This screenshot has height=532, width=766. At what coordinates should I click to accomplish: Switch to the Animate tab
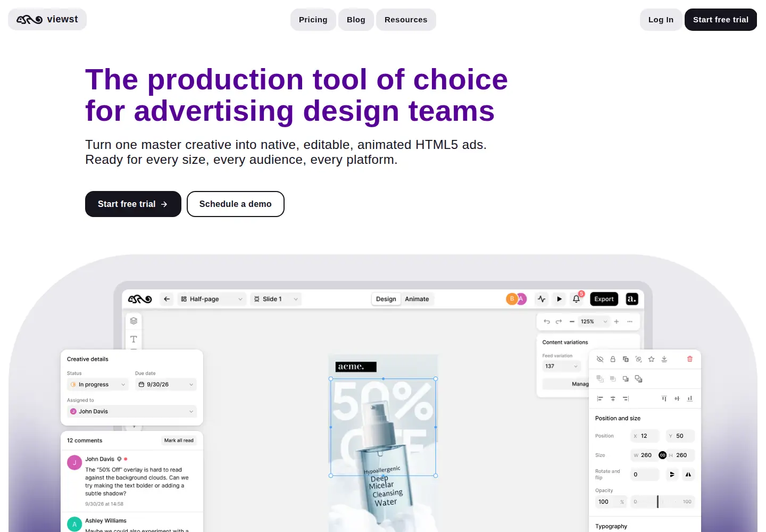click(417, 299)
